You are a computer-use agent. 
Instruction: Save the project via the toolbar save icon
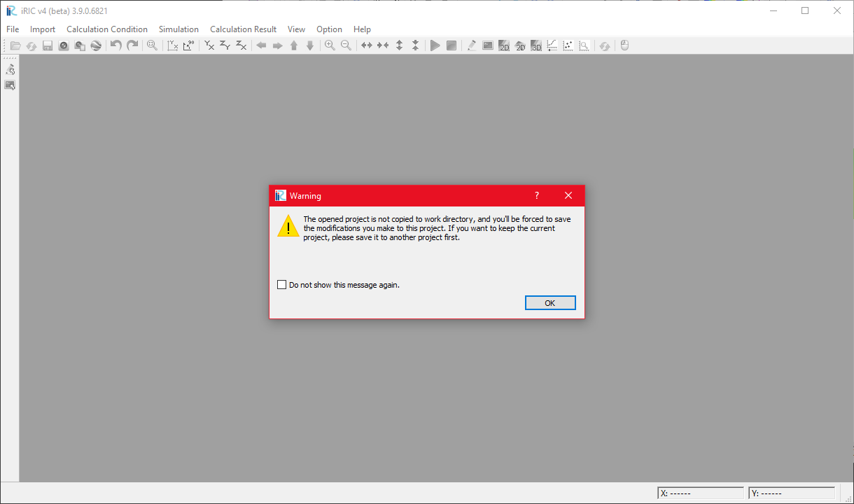(48, 45)
